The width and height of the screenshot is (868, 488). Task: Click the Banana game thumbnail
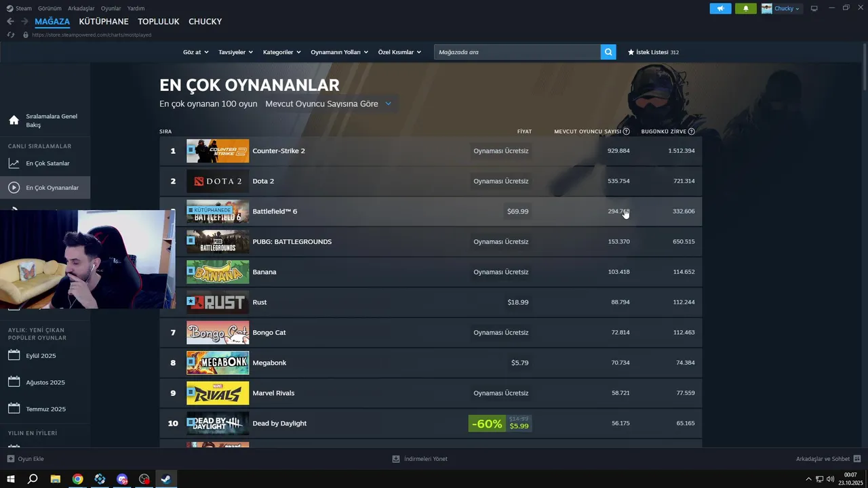click(x=218, y=272)
